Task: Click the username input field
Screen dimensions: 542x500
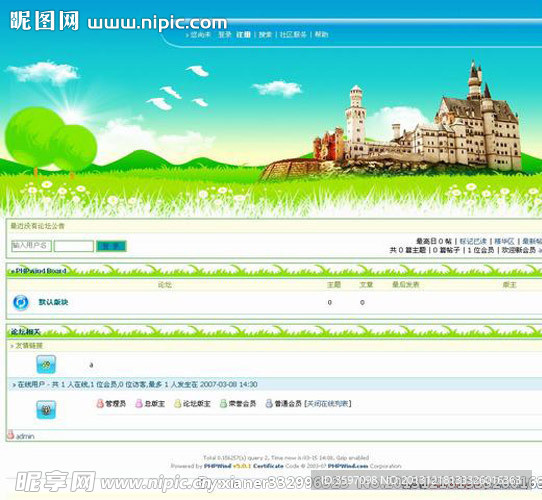Action: (31, 246)
